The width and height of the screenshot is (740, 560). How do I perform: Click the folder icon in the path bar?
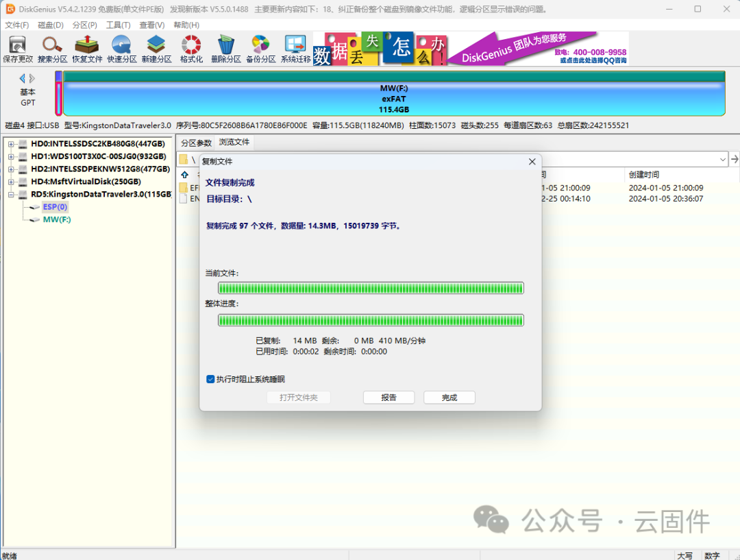pos(184,160)
